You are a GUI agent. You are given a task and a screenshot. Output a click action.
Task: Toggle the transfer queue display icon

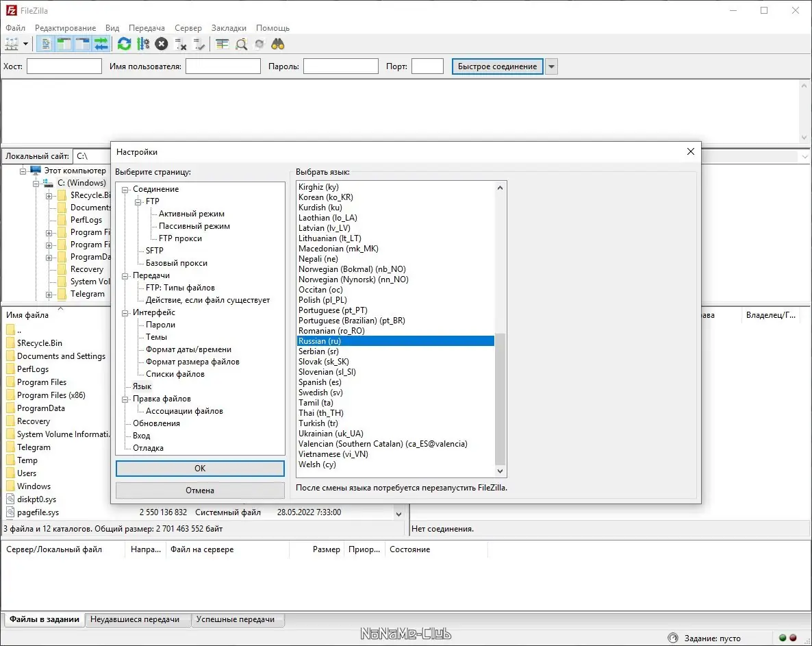(101, 45)
